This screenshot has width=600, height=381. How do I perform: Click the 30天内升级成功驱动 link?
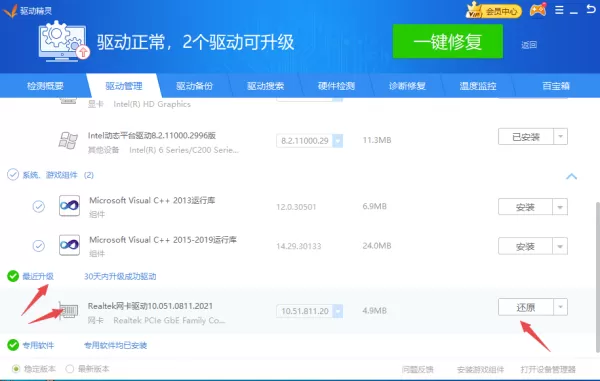pos(120,276)
